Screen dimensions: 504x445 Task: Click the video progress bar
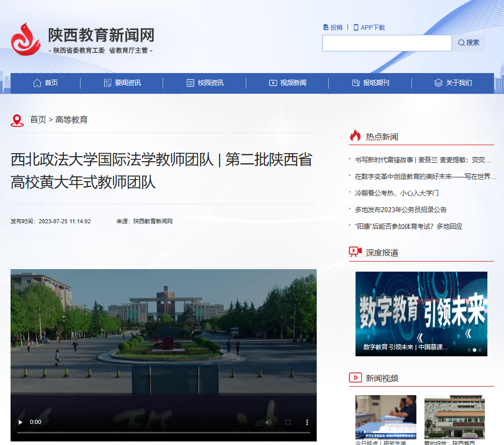(163, 432)
